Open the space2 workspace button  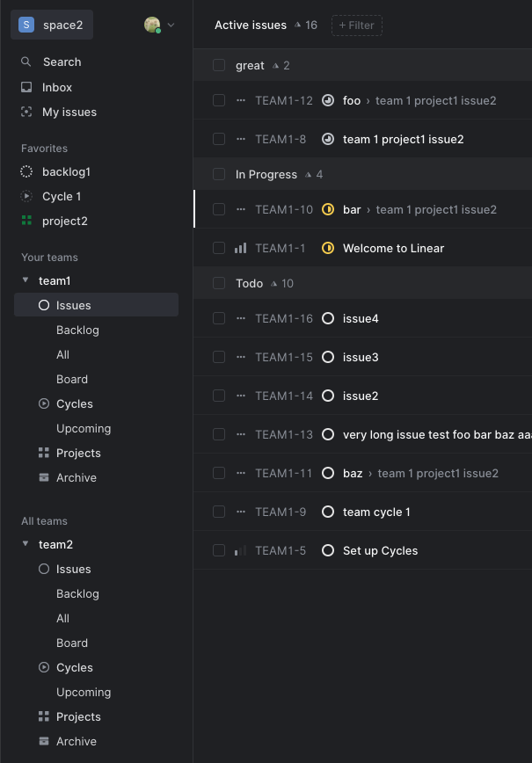coord(52,25)
